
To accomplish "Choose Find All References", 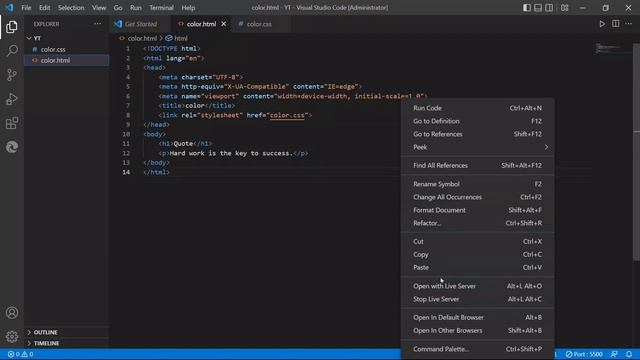I will [x=477, y=166].
